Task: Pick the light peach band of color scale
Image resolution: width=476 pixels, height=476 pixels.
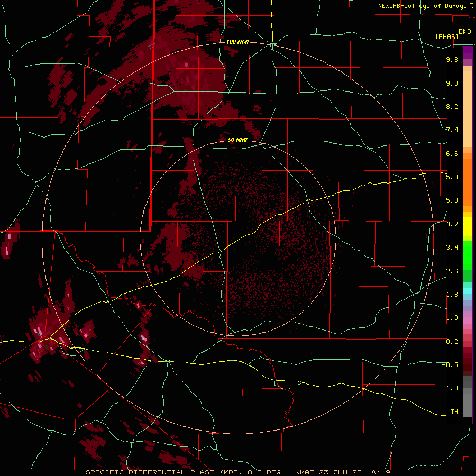Action: pos(467,108)
